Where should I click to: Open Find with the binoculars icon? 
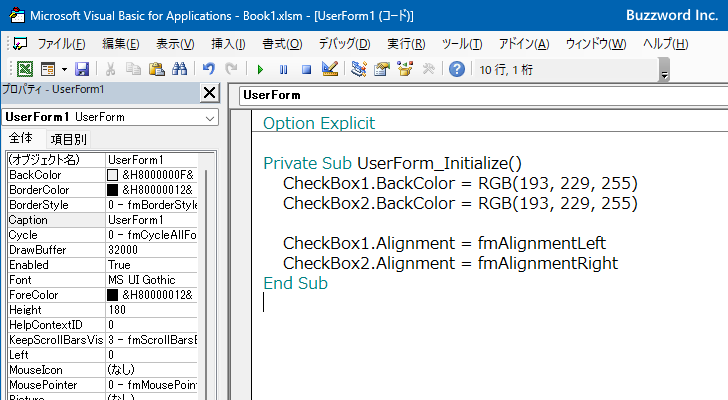coord(180,69)
